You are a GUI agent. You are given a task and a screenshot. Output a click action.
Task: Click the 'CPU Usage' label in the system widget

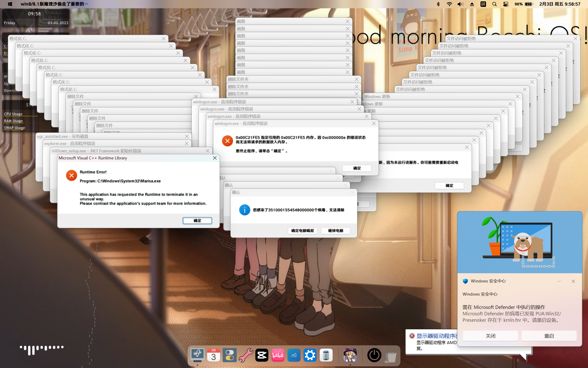13,114
